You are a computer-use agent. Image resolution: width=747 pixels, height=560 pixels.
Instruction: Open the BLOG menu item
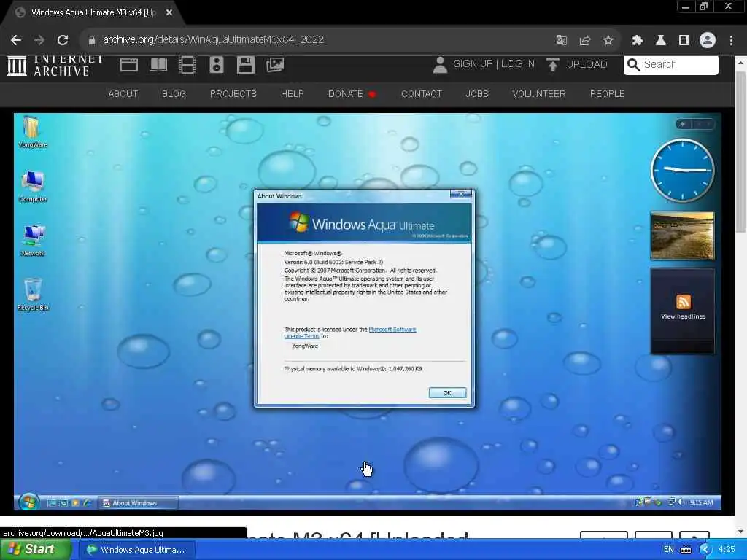[x=174, y=94]
